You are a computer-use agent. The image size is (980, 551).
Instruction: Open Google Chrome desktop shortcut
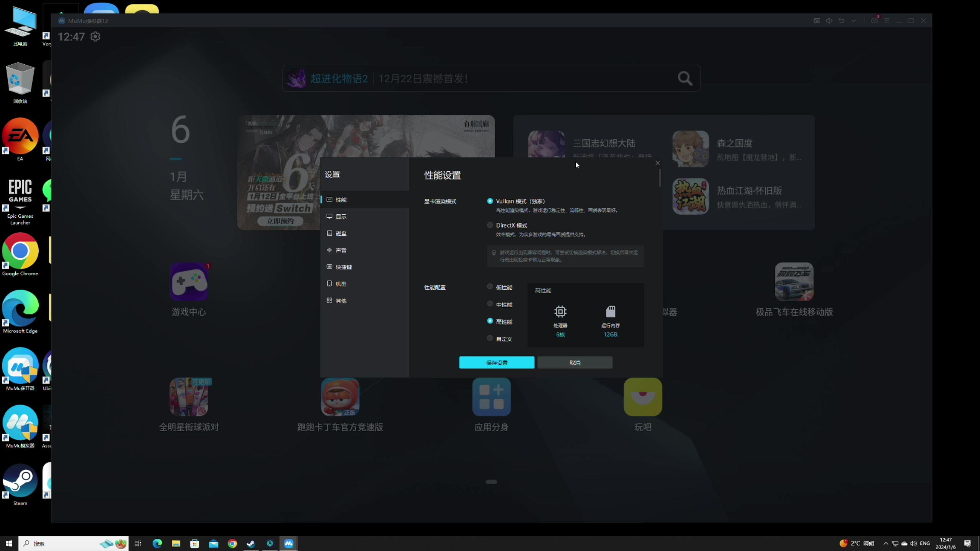(x=20, y=254)
